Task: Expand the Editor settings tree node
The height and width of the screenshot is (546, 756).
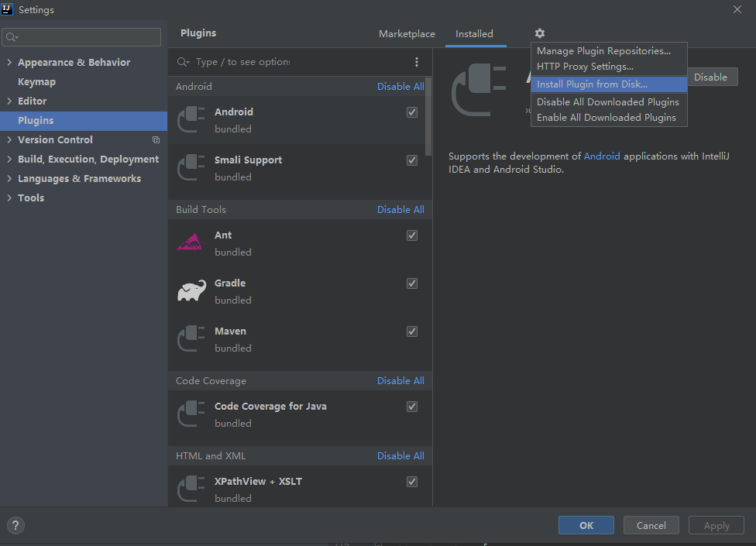Action: tap(9, 101)
